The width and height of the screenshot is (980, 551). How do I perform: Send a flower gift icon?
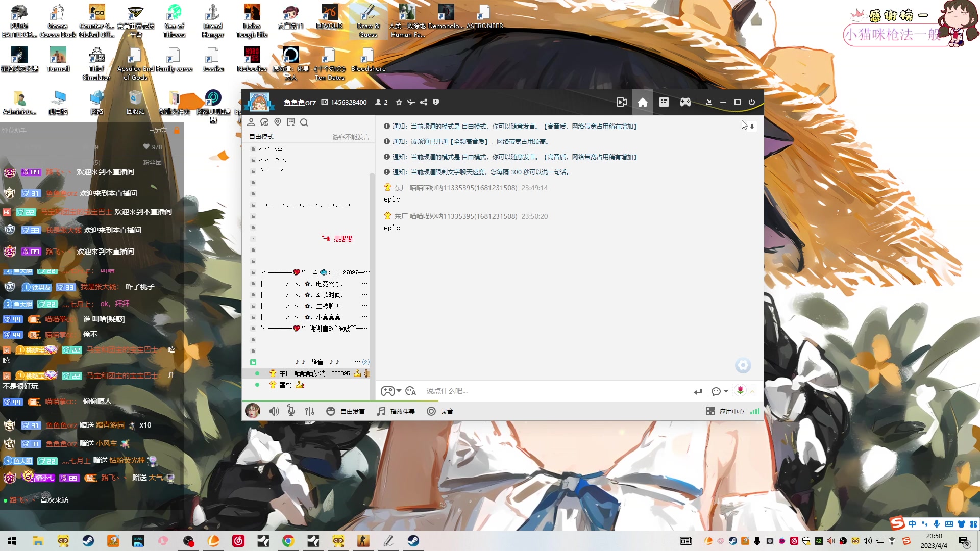pyautogui.click(x=740, y=390)
